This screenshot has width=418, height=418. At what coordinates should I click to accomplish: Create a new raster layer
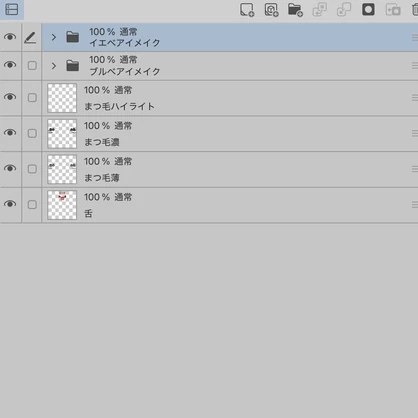click(x=247, y=10)
